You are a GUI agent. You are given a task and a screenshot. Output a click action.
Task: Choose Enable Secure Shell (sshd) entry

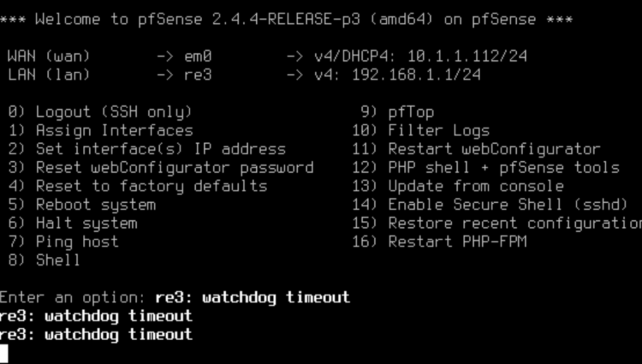tap(490, 205)
